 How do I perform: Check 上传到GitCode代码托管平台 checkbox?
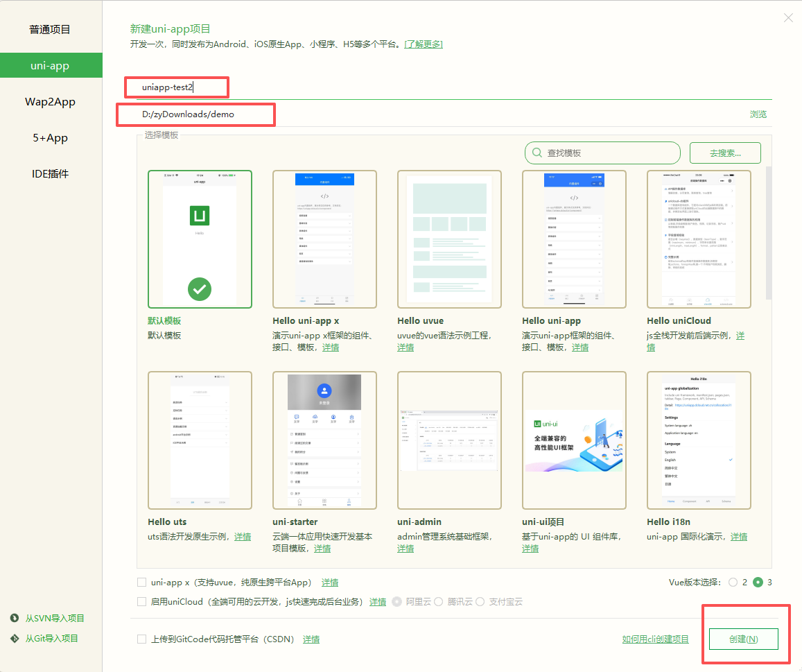pos(141,639)
